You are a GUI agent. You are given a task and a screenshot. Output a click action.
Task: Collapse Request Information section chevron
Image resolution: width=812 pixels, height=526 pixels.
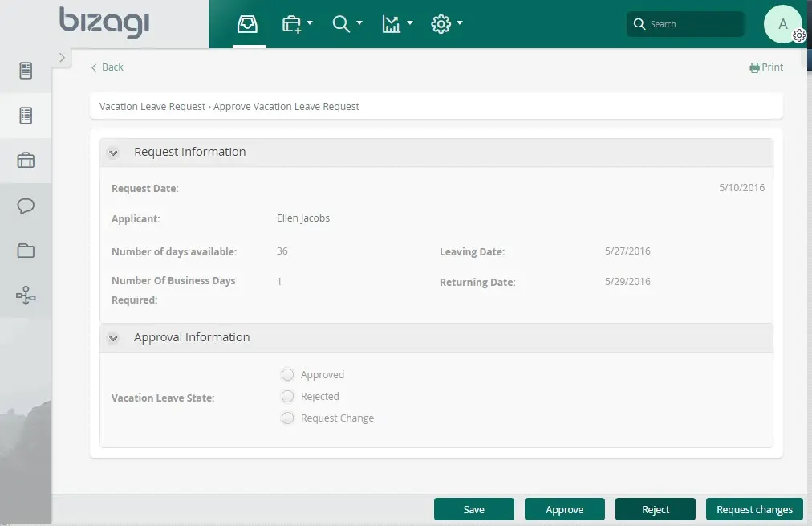pos(113,153)
